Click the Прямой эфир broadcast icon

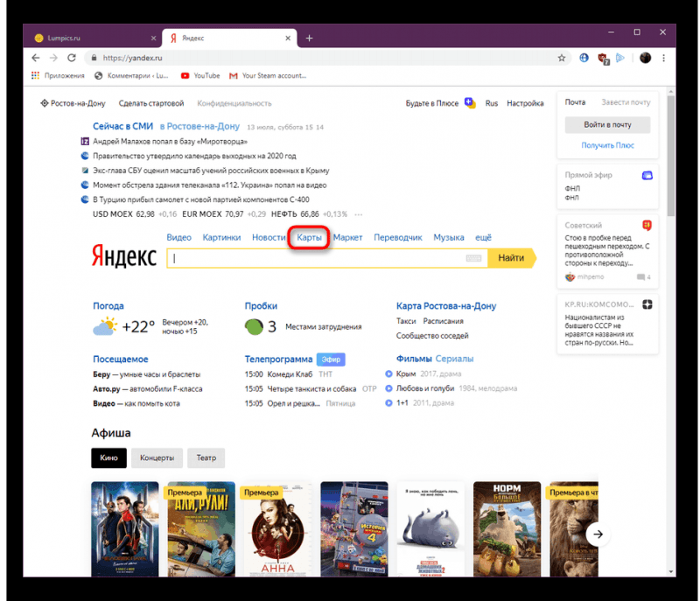tap(647, 175)
